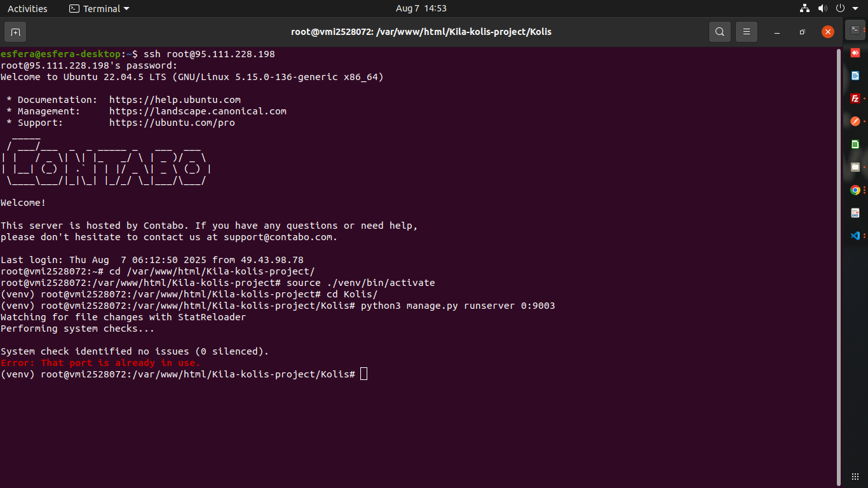This screenshot has height=488, width=868.
Task: Open LibreOffice Writer from the dock
Action: click(x=855, y=76)
